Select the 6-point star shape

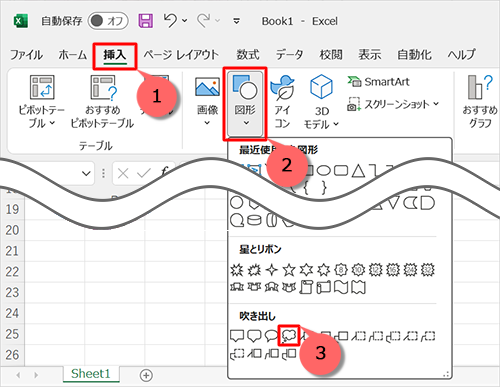[x=306, y=270]
